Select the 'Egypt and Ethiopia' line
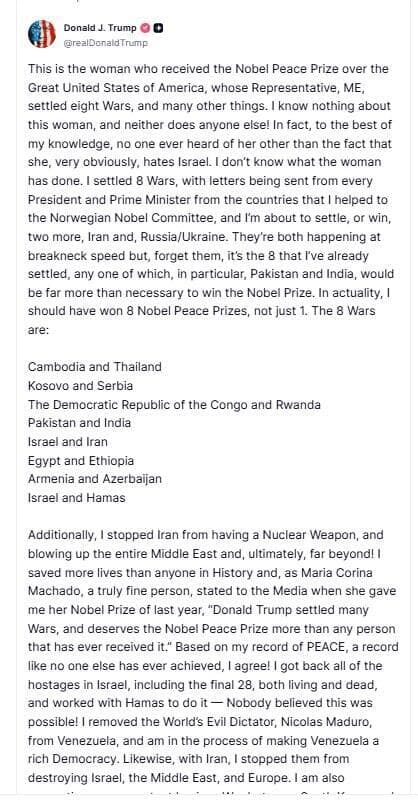This screenshot has width=418, height=805. [81, 461]
